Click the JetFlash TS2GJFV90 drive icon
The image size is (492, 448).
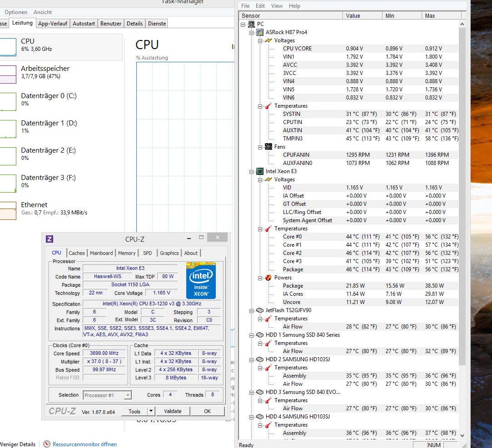tap(260, 310)
